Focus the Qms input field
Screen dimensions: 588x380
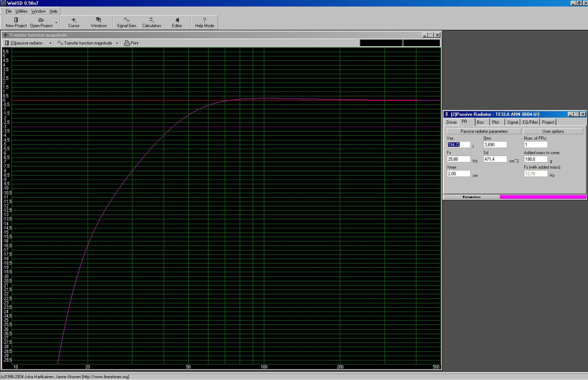pyautogui.click(x=495, y=144)
